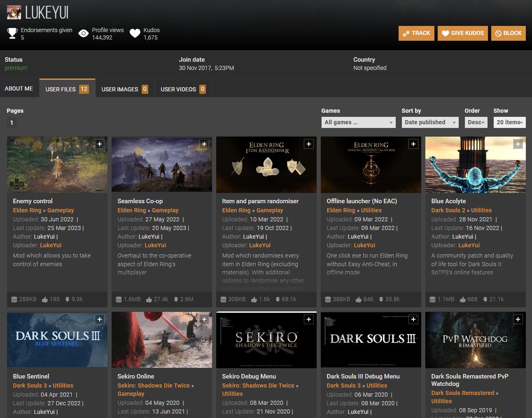The height and width of the screenshot is (418, 532).
Task: Switch to the About Me tab
Action: pos(19,88)
